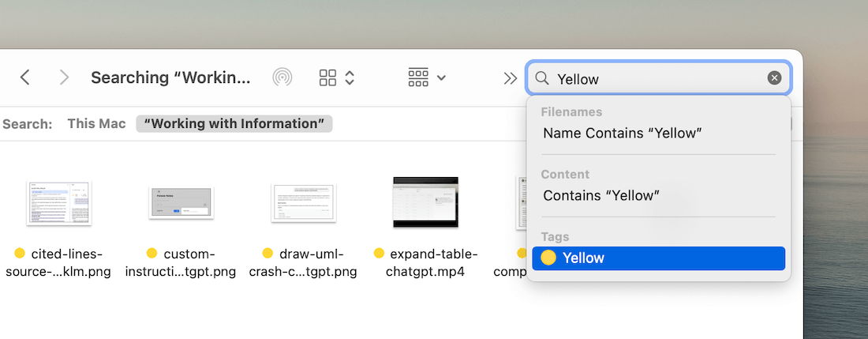The height and width of the screenshot is (339, 868).
Task: Select "Working with Information" search scope
Action: pos(234,124)
